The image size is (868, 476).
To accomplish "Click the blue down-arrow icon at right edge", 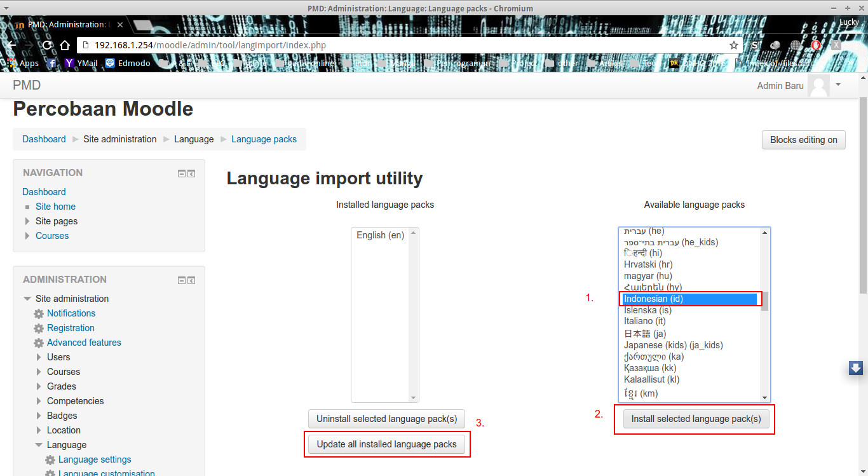I will pyautogui.click(x=855, y=368).
